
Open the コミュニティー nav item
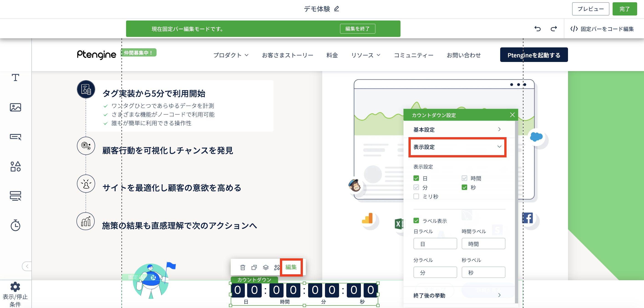(x=413, y=55)
